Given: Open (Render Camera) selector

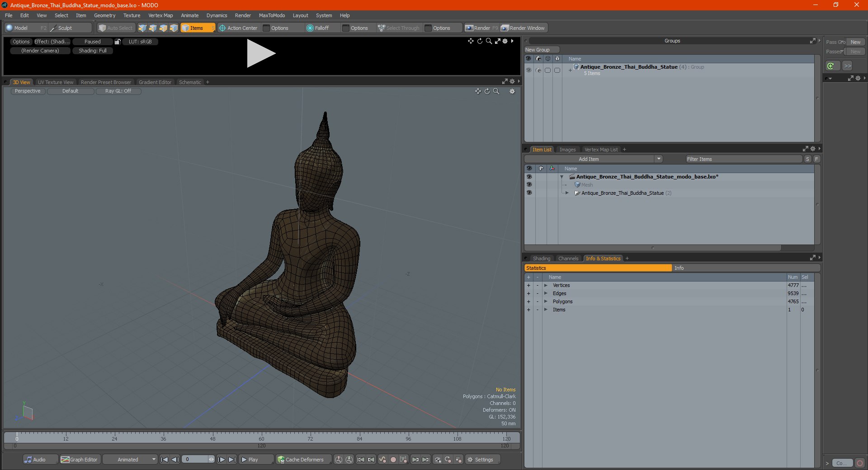Looking at the screenshot, I should 40,51.
